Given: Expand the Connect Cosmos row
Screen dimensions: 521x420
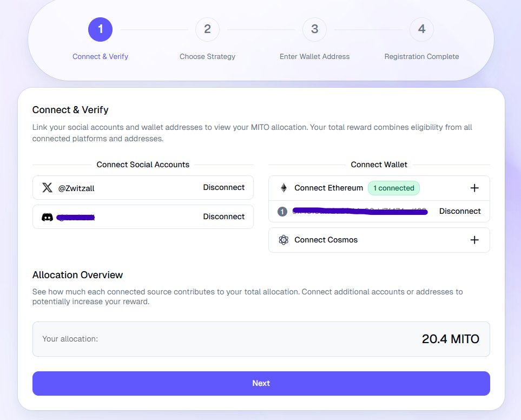Looking at the screenshot, I should tap(379, 240).
